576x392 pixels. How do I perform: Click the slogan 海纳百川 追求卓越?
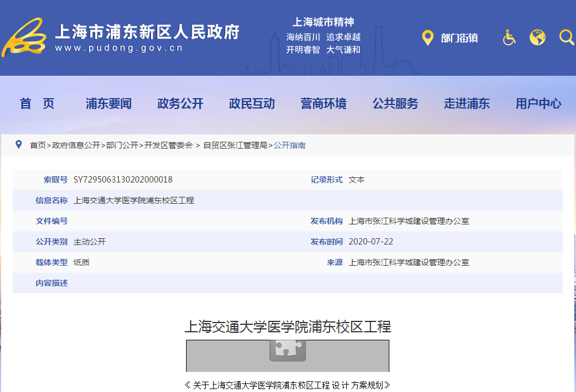pyautogui.click(x=323, y=37)
